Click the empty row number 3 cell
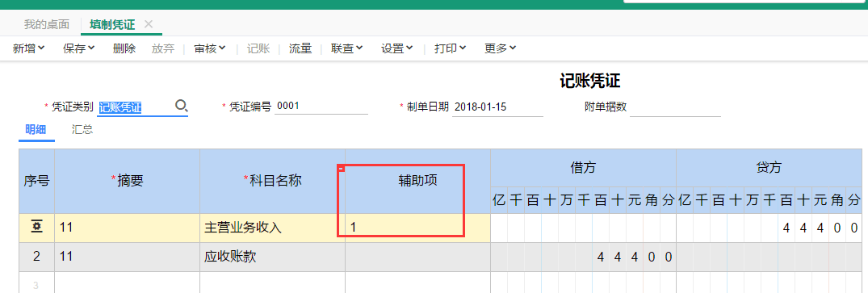Screen dimensions: 868x293 pyautogui.click(x=37, y=283)
